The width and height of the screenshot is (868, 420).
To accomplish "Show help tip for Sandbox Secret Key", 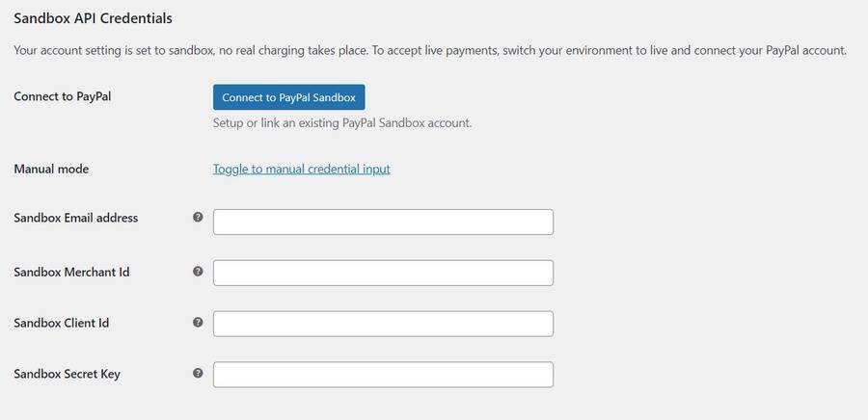I will tap(198, 373).
